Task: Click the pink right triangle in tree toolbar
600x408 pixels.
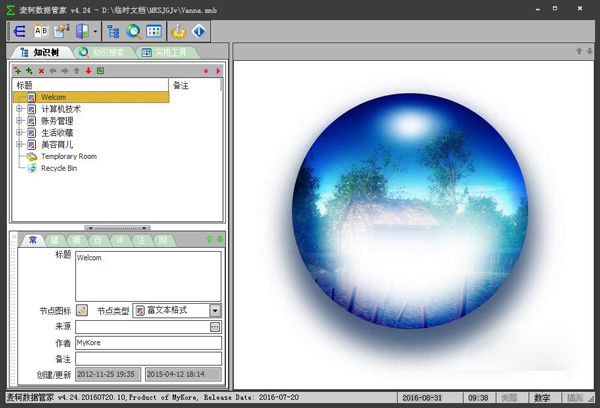Action: 218,71
